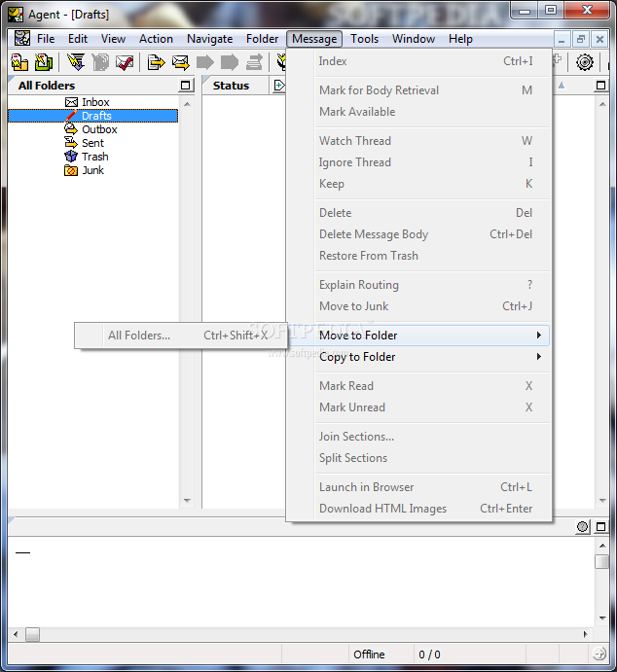Maximize the message list pane
Screen dimensions: 617x672
[600, 86]
